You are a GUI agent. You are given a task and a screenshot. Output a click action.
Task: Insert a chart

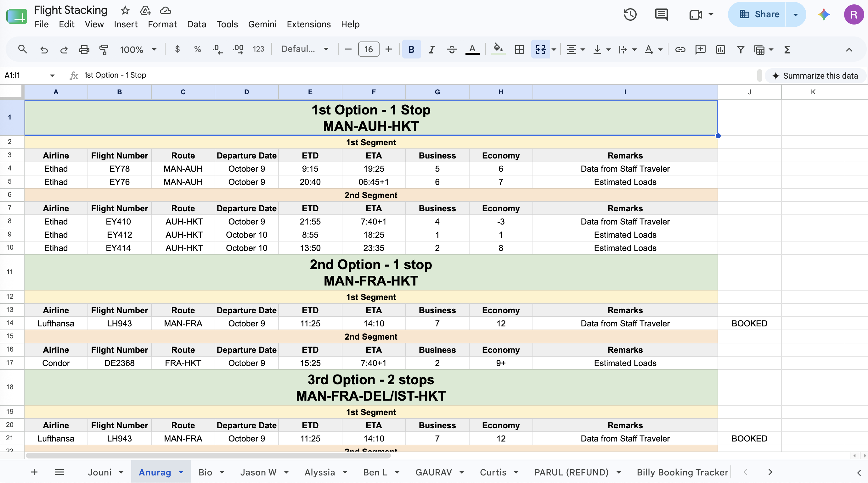coord(720,49)
